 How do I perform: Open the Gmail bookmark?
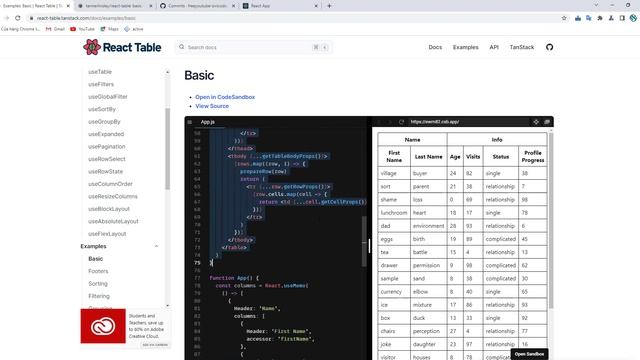(55, 29)
